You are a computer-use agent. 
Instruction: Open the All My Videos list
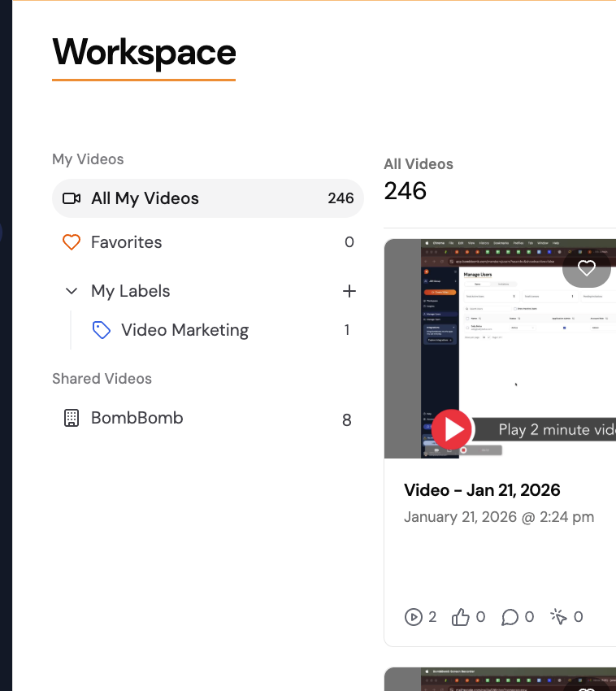(207, 198)
